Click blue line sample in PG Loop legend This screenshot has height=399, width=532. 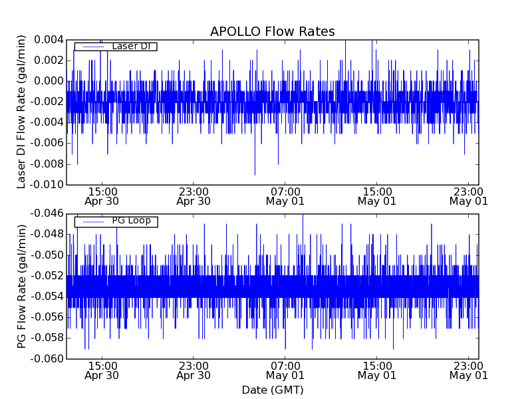pos(92,221)
